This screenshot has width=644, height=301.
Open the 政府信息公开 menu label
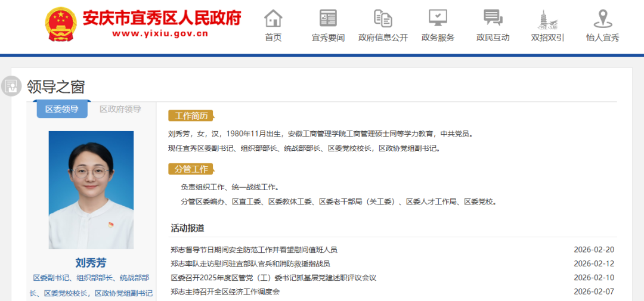(383, 38)
